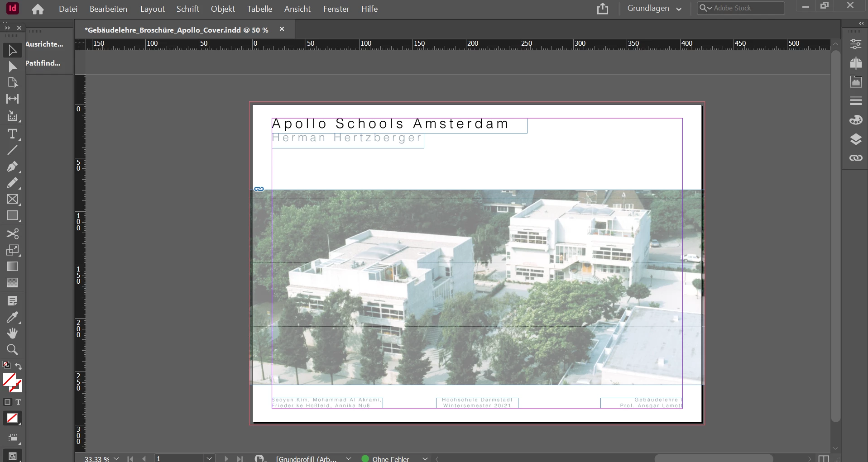
Task: Select the Rectangle tool
Action: 12,216
